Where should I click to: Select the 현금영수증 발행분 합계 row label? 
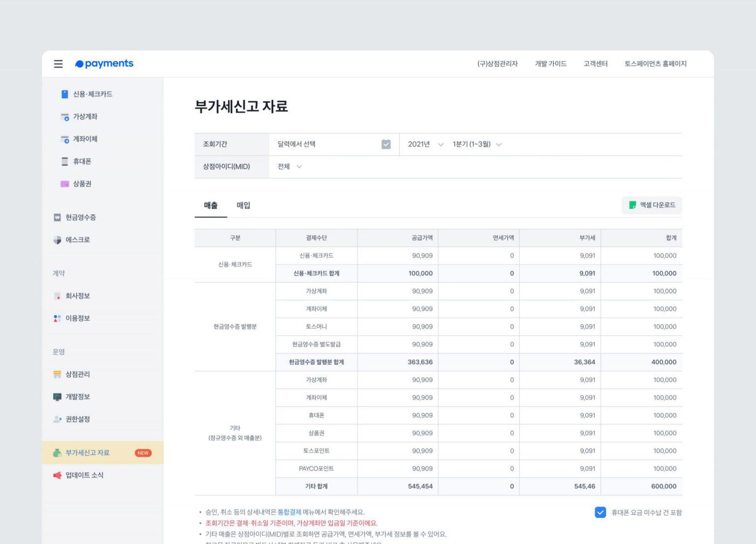point(316,362)
